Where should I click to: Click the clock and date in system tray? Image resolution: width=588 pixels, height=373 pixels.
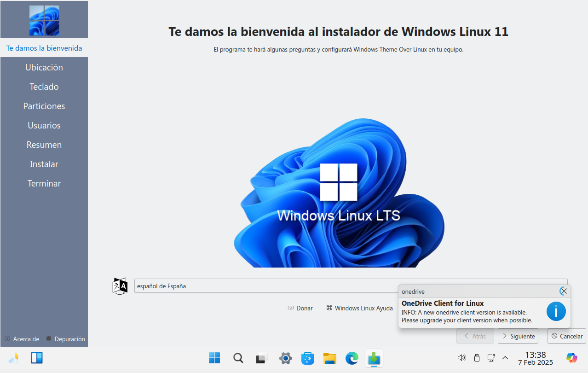coord(535,358)
